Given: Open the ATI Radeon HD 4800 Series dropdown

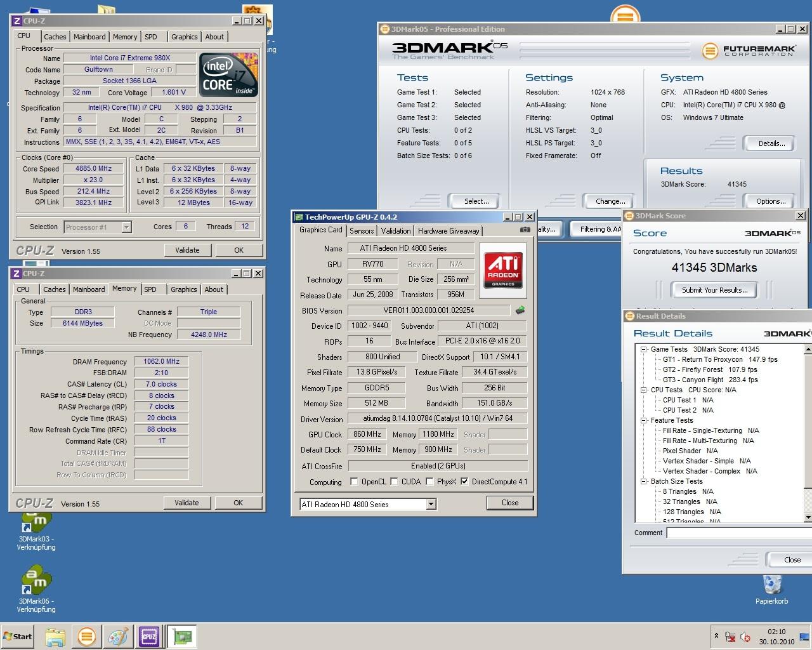Looking at the screenshot, I should pyautogui.click(x=431, y=505).
